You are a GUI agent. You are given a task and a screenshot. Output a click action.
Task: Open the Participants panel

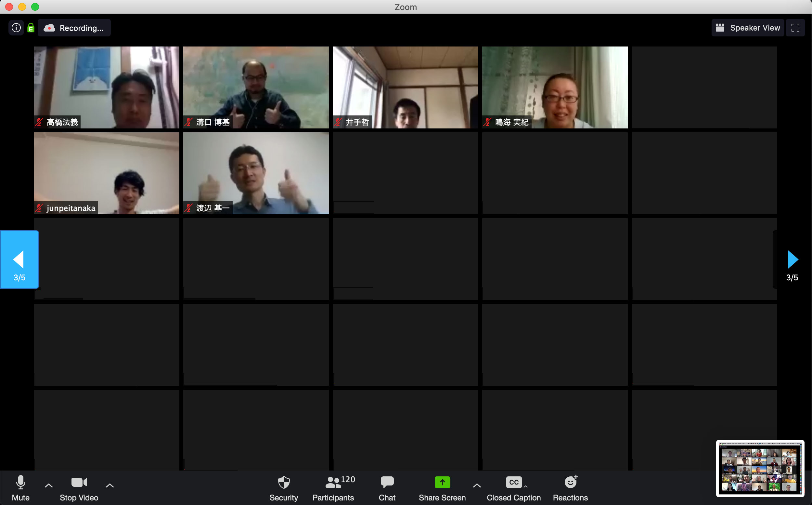pyautogui.click(x=333, y=488)
